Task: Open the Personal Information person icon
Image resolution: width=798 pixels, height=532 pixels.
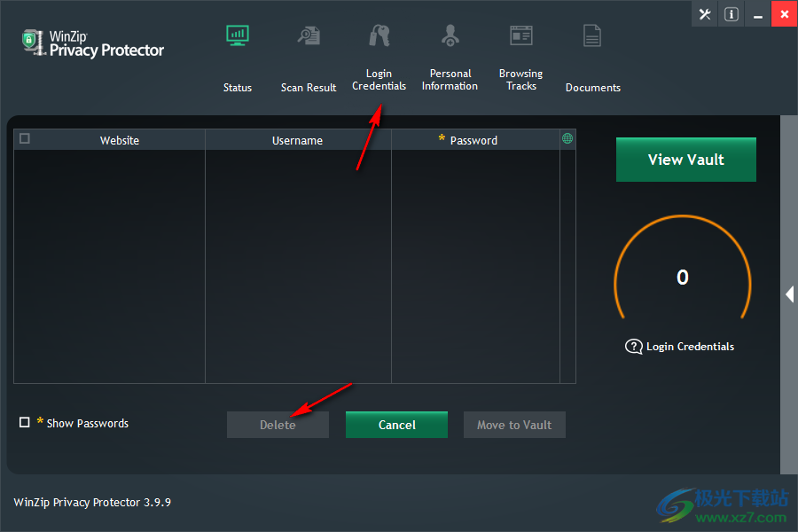Action: click(450, 35)
